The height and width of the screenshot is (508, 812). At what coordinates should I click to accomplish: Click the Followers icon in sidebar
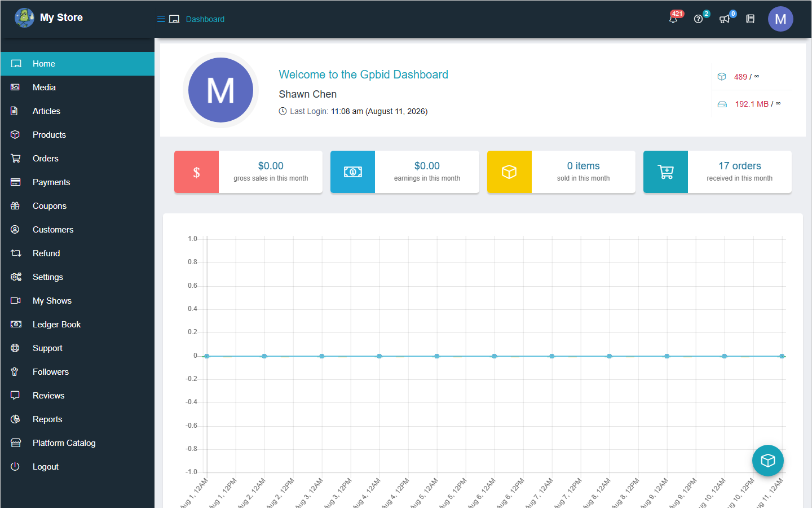pyautogui.click(x=15, y=372)
